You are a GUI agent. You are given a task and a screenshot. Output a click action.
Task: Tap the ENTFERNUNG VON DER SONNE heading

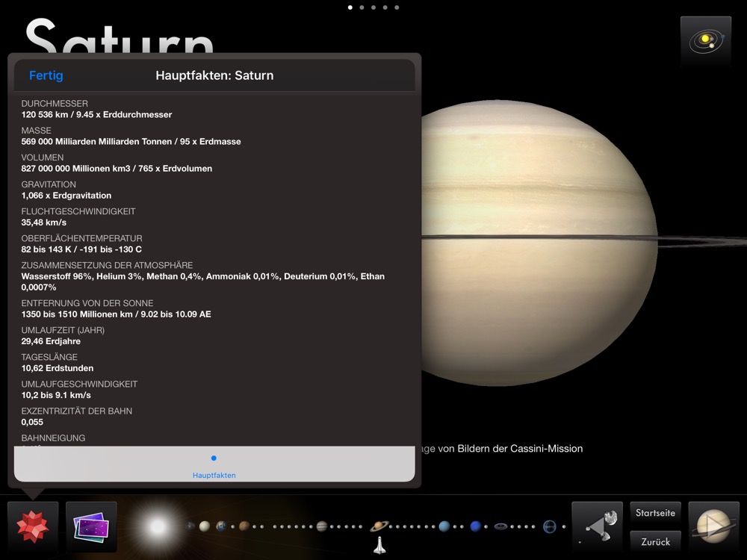[x=87, y=303]
